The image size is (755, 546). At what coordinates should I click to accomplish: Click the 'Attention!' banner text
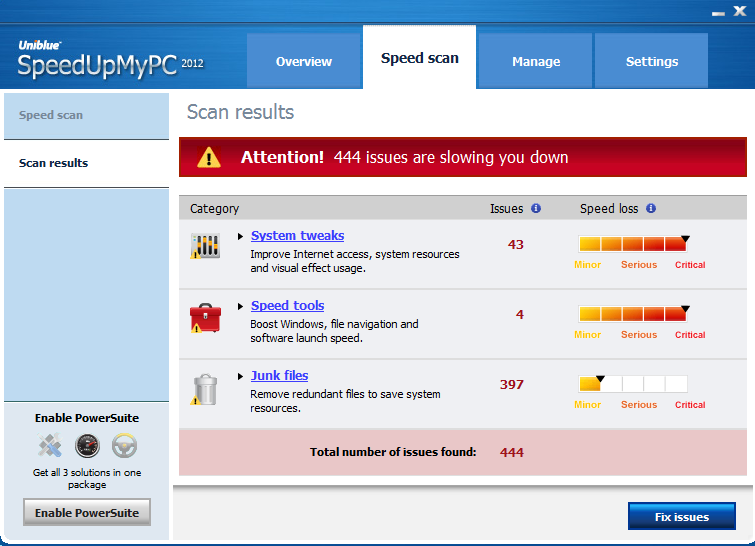click(282, 157)
